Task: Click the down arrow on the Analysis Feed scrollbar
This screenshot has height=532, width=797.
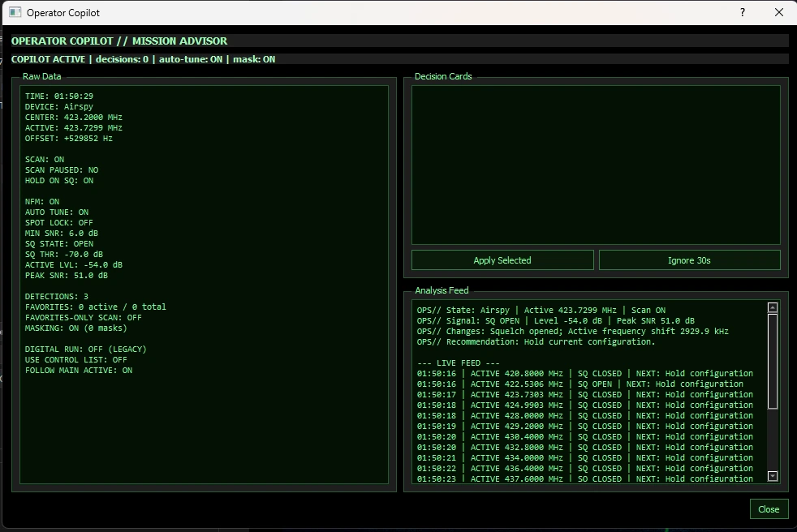Action: 773,478
